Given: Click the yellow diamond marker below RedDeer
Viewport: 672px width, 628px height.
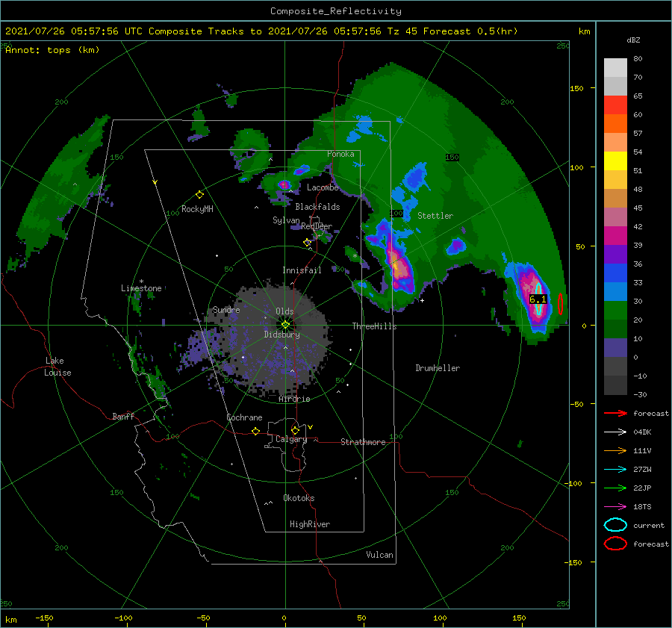Looking at the screenshot, I should pyautogui.click(x=307, y=243).
